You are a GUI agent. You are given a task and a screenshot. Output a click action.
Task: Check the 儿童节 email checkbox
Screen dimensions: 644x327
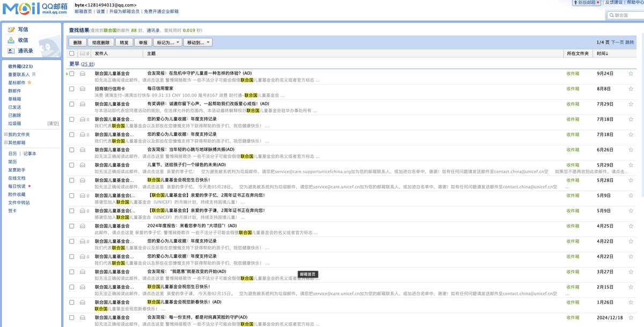pyautogui.click(x=72, y=165)
